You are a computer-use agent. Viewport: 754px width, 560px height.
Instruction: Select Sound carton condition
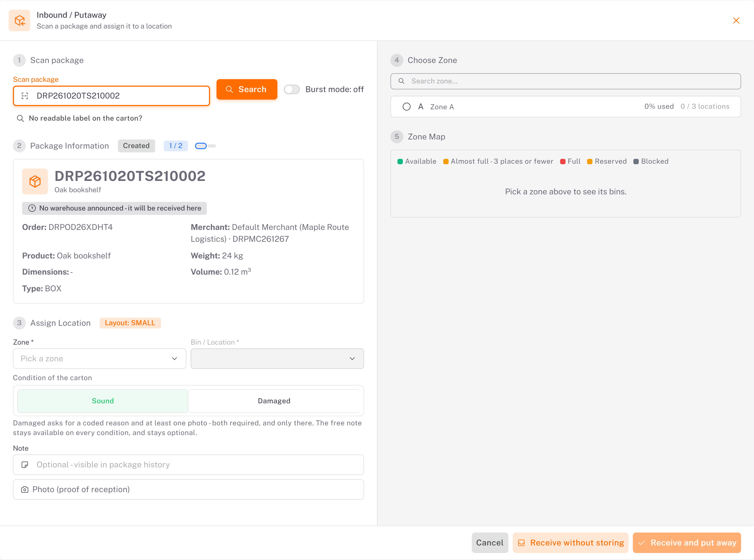point(103,401)
